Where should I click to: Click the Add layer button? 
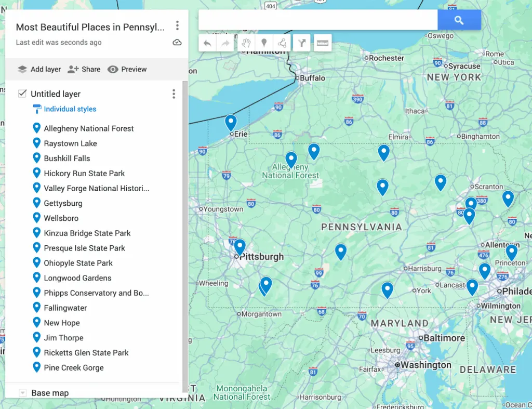click(x=39, y=69)
